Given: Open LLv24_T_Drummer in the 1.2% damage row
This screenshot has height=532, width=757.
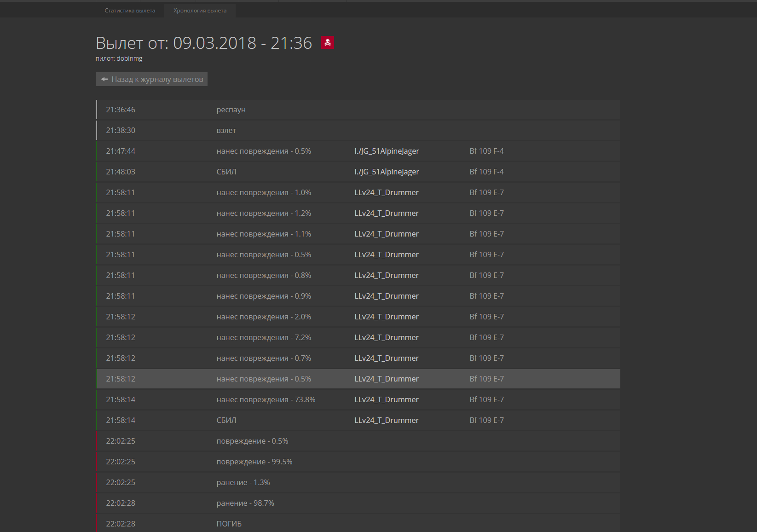Looking at the screenshot, I should 387,213.
